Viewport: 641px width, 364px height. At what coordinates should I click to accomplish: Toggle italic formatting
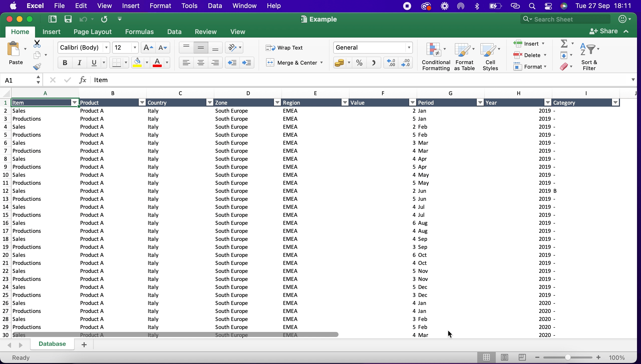click(x=79, y=63)
